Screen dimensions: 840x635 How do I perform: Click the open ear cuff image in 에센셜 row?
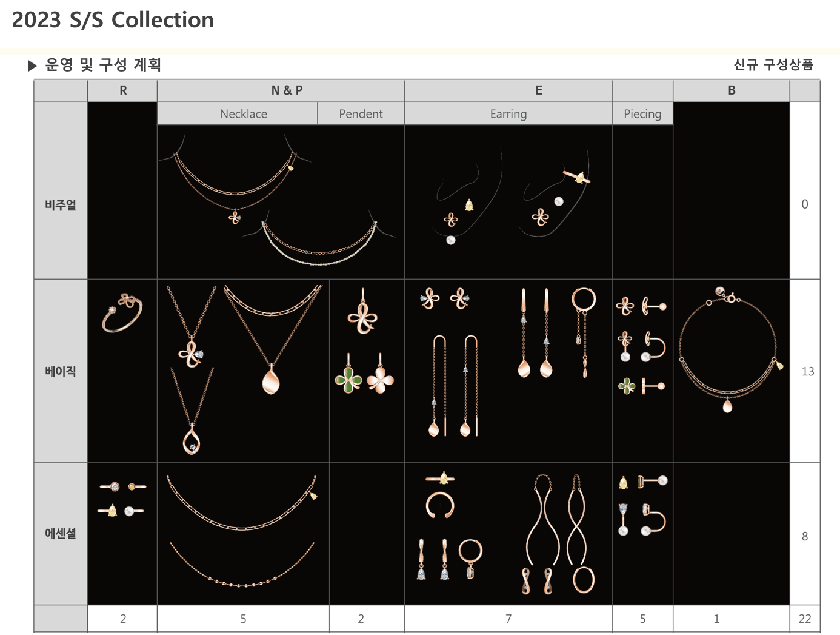pyautogui.click(x=439, y=505)
